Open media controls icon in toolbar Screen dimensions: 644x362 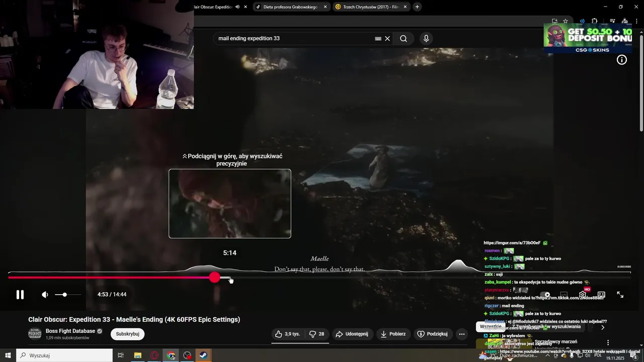click(612, 21)
